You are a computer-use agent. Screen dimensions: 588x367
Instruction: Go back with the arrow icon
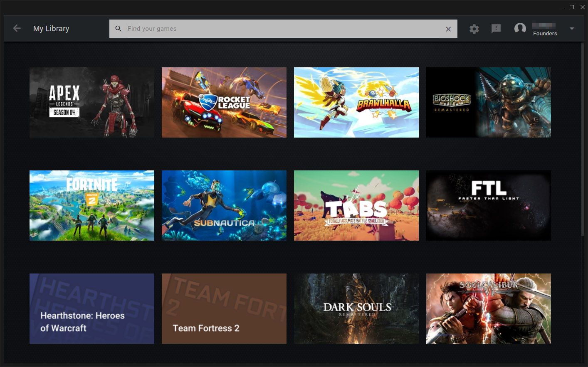[x=17, y=28]
